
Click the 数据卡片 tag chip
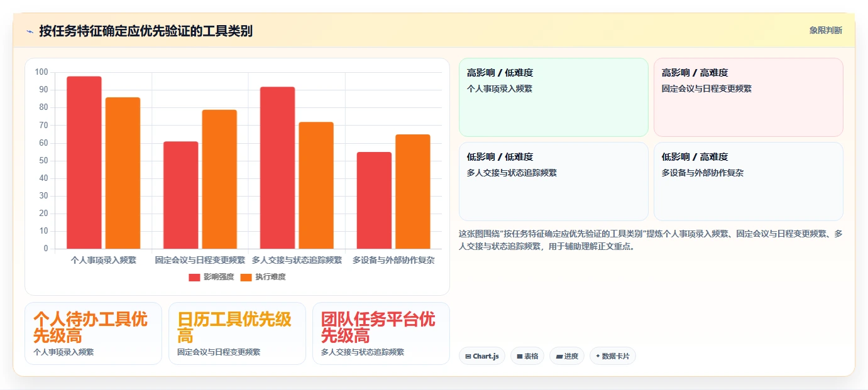click(x=613, y=356)
